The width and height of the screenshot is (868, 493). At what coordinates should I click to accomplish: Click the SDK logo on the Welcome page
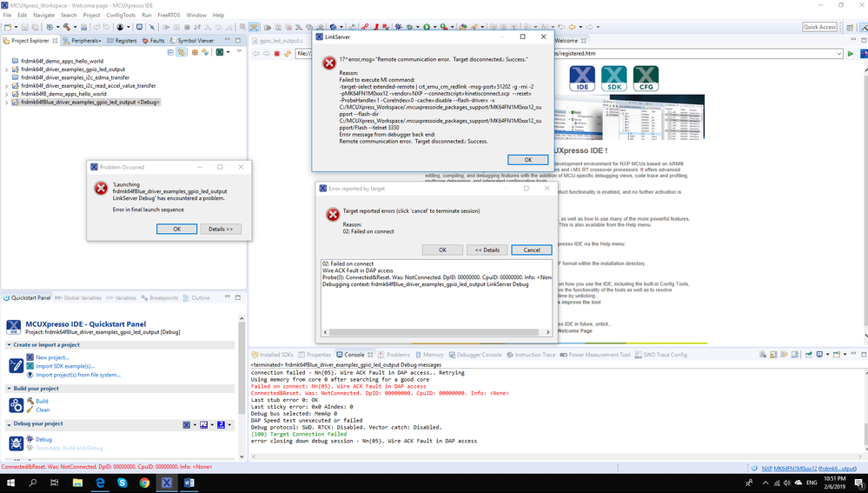pos(614,78)
